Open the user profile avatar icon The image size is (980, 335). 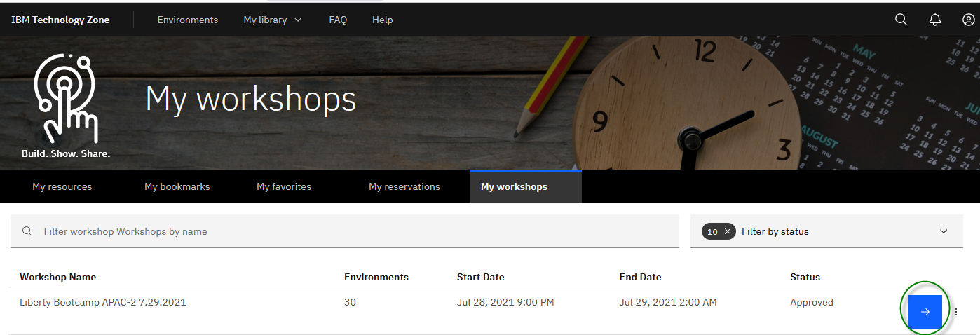click(968, 20)
